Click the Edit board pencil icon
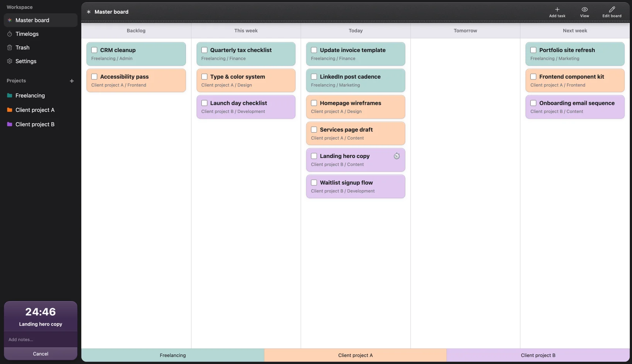 click(x=612, y=9)
